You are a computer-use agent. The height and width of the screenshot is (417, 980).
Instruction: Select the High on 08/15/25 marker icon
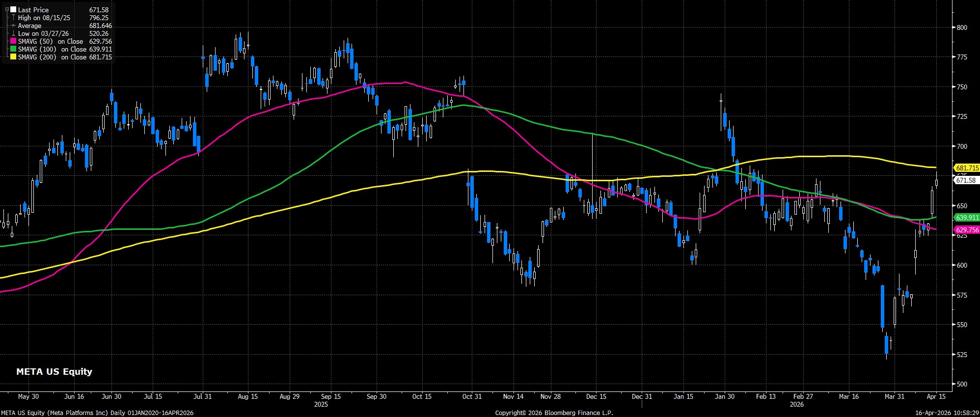coord(13,18)
